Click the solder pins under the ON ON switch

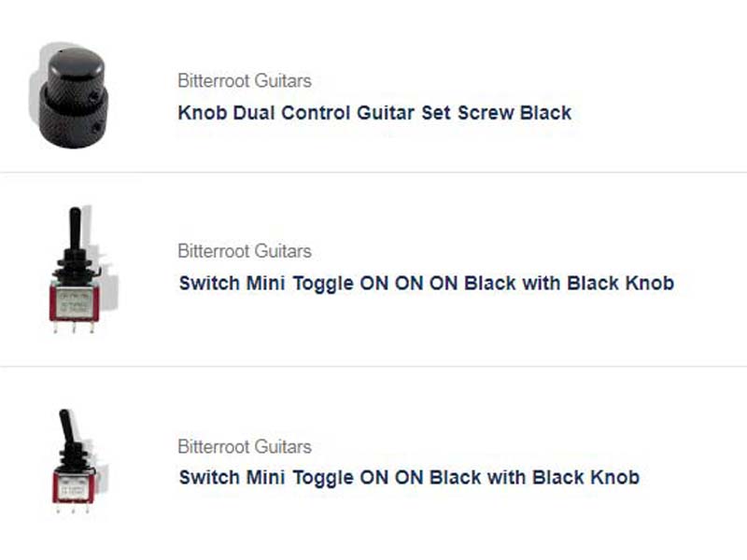[73, 508]
